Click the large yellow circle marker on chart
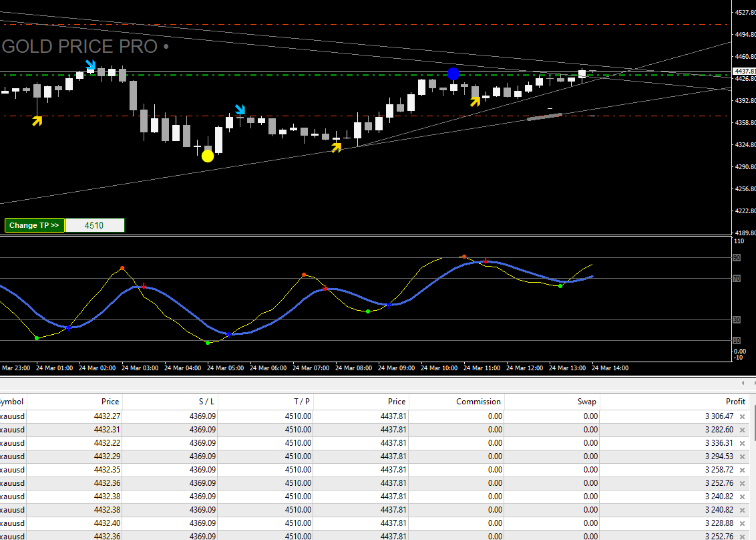 [x=208, y=156]
